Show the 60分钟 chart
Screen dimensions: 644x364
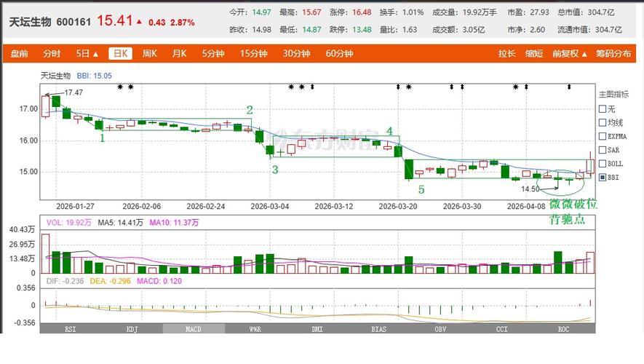339,54
